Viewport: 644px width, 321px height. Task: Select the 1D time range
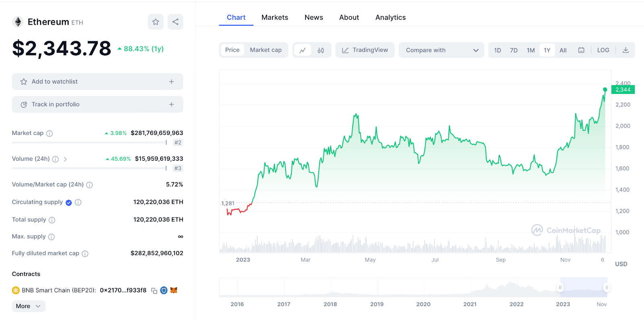tap(497, 50)
